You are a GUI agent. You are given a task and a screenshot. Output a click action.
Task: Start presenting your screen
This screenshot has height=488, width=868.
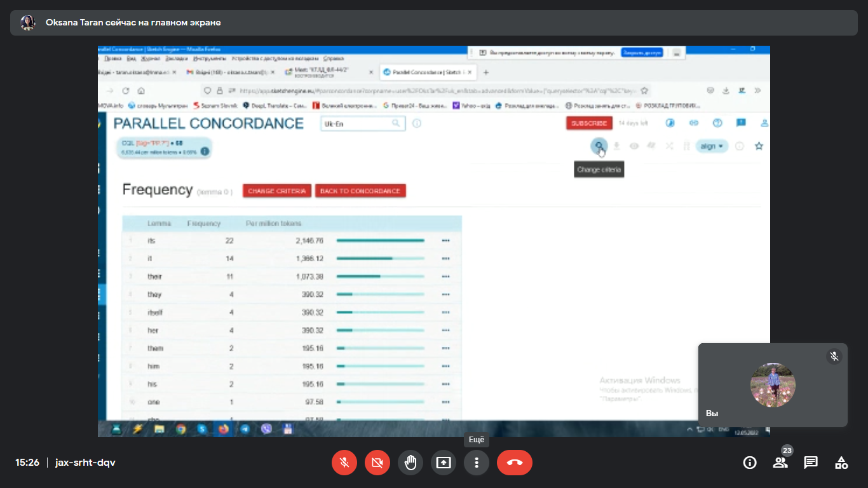click(444, 463)
